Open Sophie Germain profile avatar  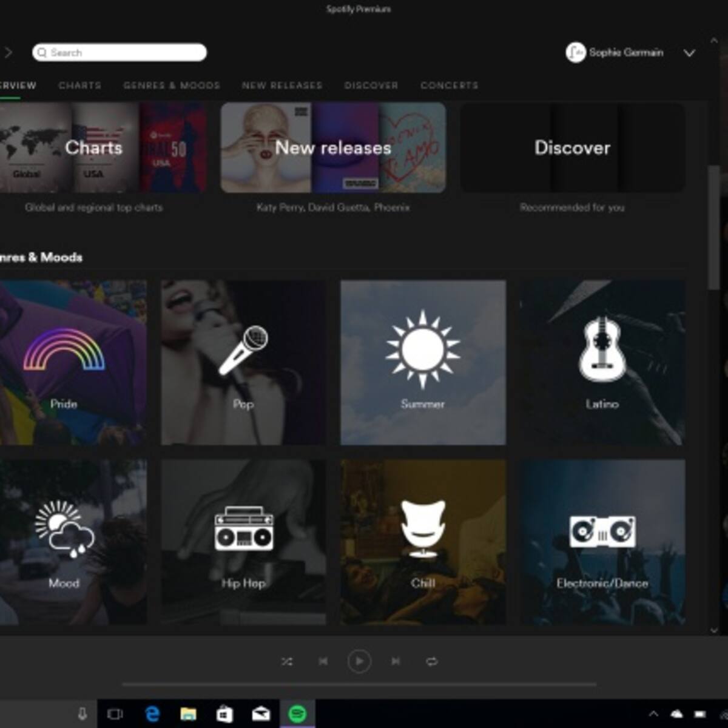pos(575,52)
